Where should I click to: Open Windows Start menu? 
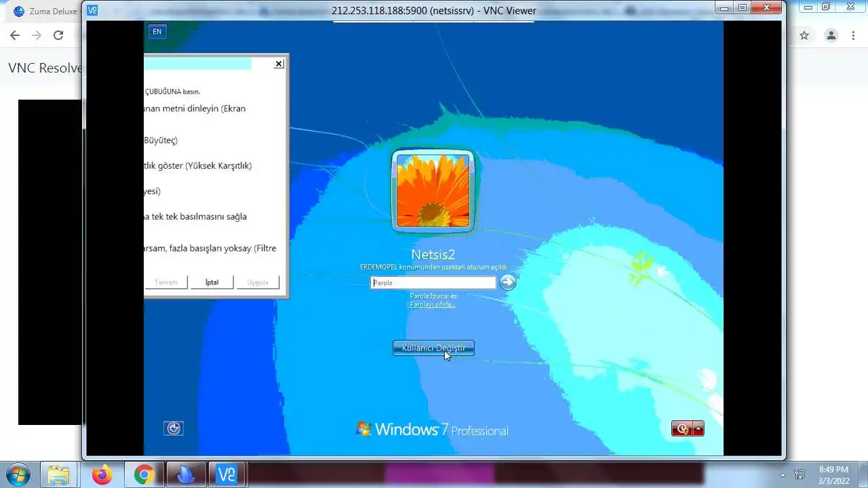pyautogui.click(x=18, y=474)
